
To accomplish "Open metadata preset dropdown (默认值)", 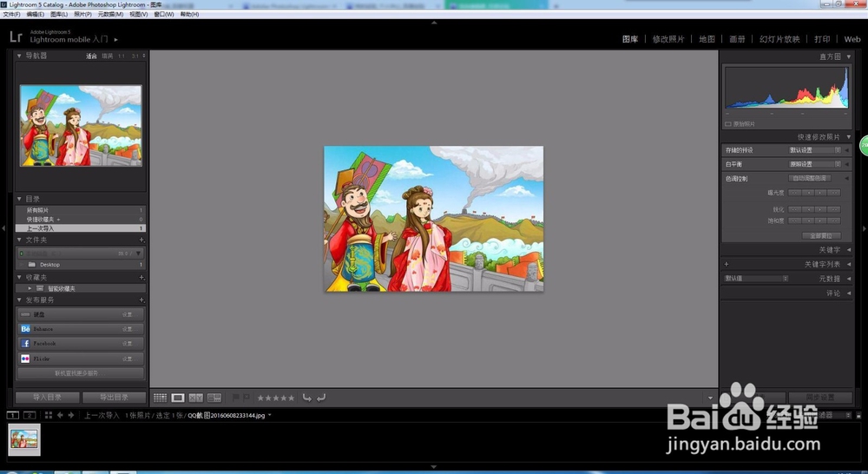I will (x=756, y=279).
